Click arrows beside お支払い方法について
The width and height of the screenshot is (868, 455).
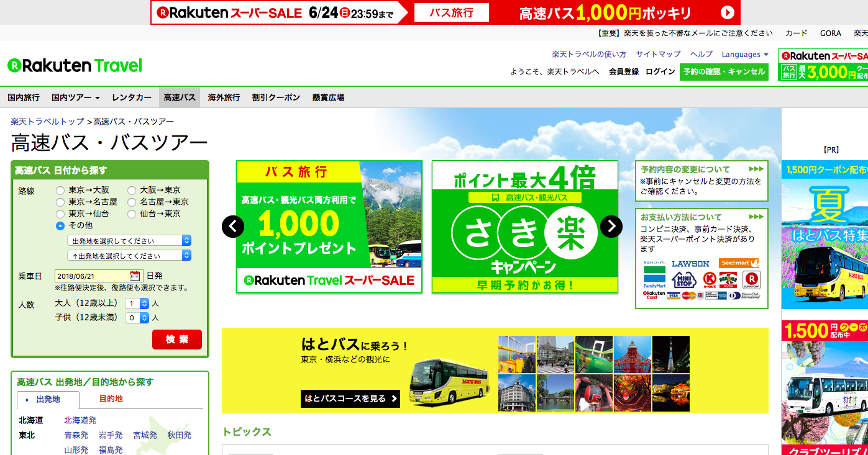pyautogui.click(x=756, y=217)
